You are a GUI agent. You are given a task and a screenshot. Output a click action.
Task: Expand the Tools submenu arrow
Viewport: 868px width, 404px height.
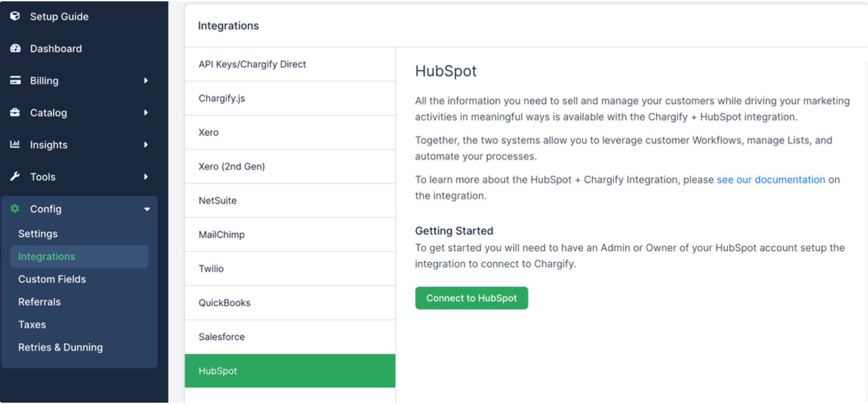(x=146, y=177)
